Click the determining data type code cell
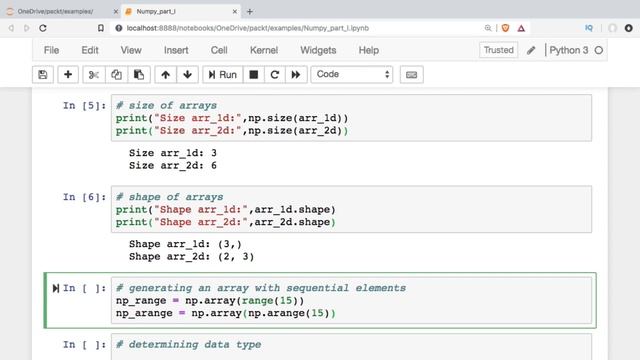 pyautogui.click(x=351, y=347)
